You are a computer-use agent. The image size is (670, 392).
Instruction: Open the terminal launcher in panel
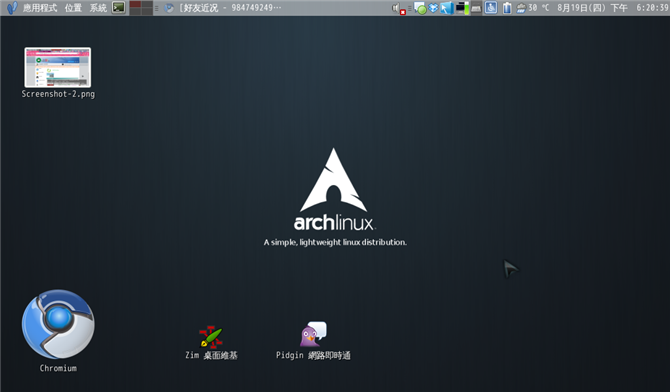click(x=118, y=8)
